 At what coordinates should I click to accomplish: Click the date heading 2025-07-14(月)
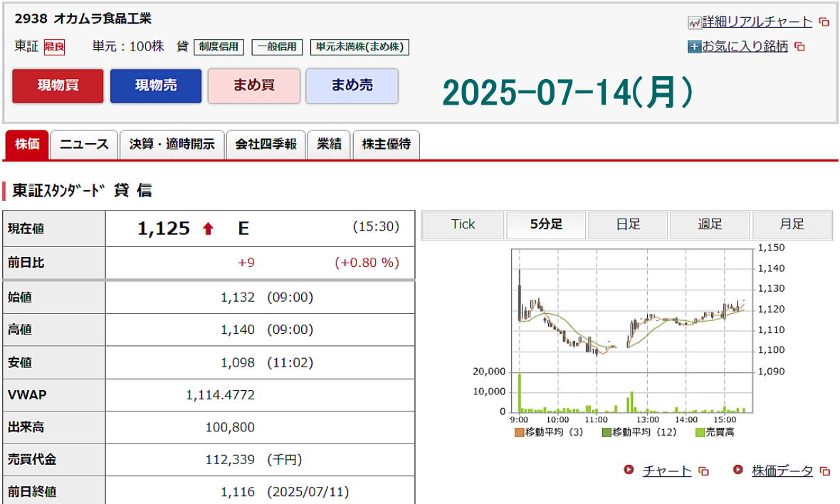tap(567, 92)
